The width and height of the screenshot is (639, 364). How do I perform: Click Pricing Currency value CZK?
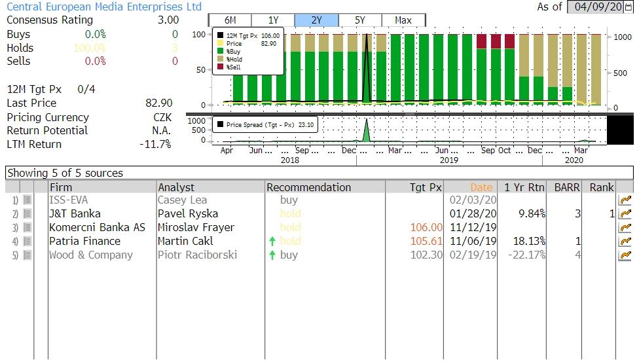162,117
